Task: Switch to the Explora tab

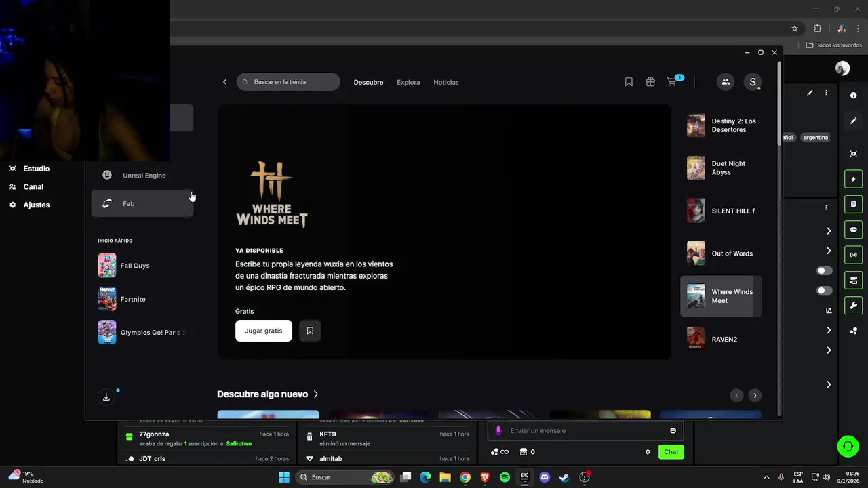Action: coord(408,82)
